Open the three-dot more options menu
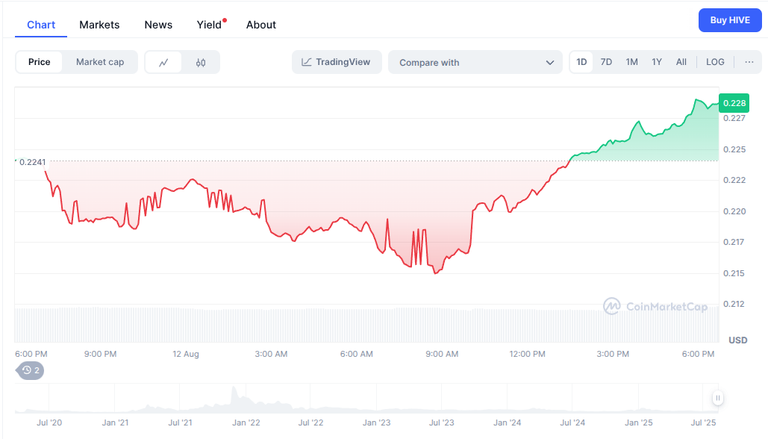 tap(749, 62)
